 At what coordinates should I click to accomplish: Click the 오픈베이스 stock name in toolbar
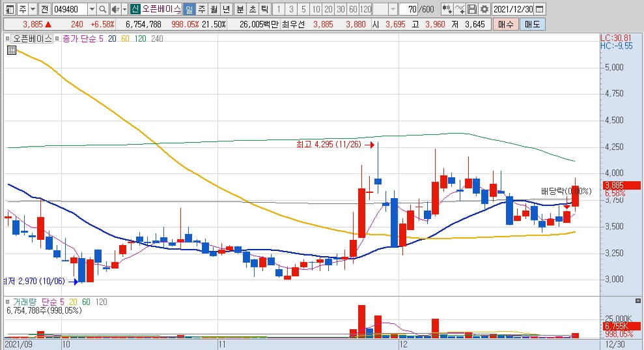coord(161,9)
